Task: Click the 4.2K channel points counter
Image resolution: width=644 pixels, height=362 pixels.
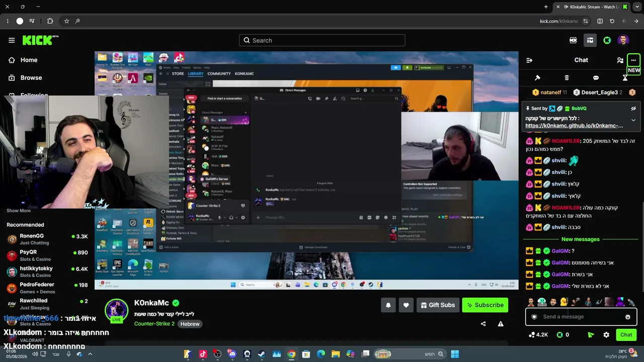Action: pyautogui.click(x=538, y=335)
